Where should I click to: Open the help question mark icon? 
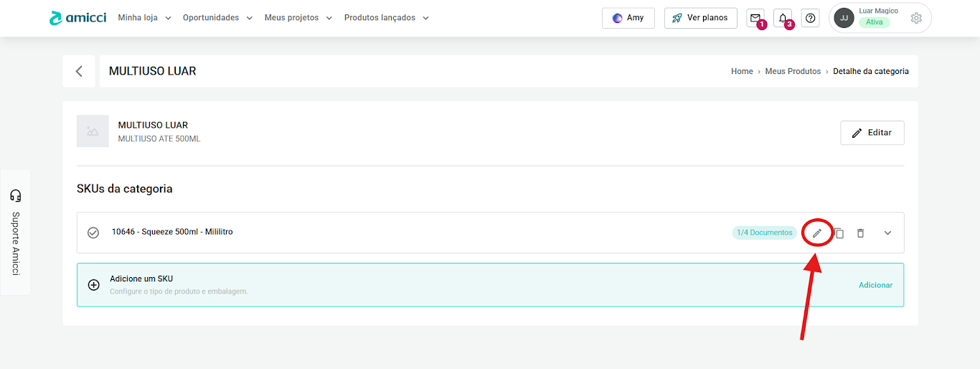pos(810,18)
